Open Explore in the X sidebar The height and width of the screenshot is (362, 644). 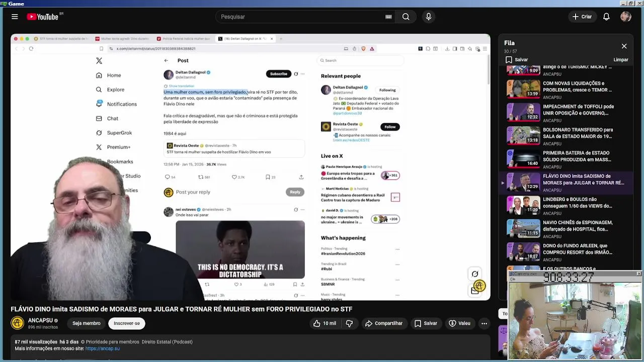point(110,89)
